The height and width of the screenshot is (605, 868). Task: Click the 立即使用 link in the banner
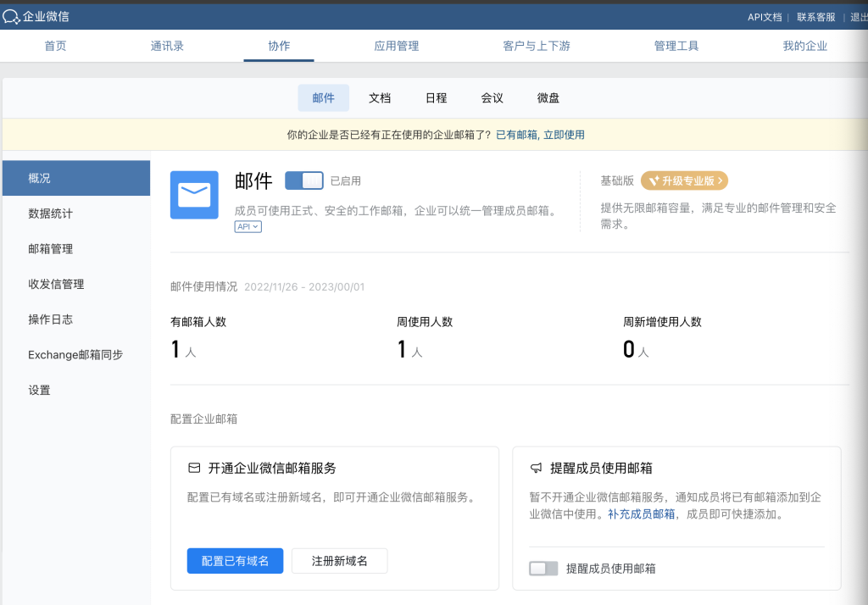coord(565,135)
